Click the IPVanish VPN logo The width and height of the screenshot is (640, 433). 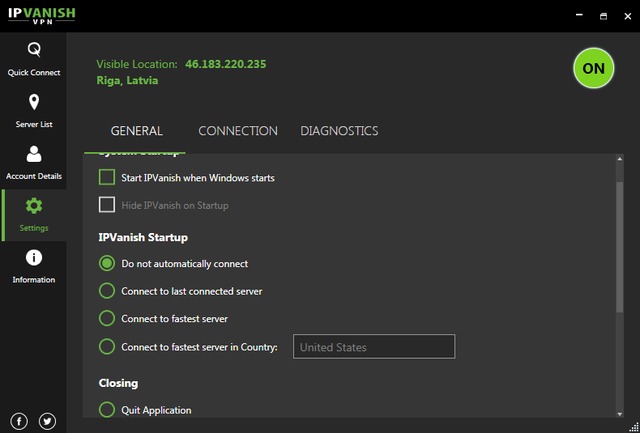click(x=42, y=16)
